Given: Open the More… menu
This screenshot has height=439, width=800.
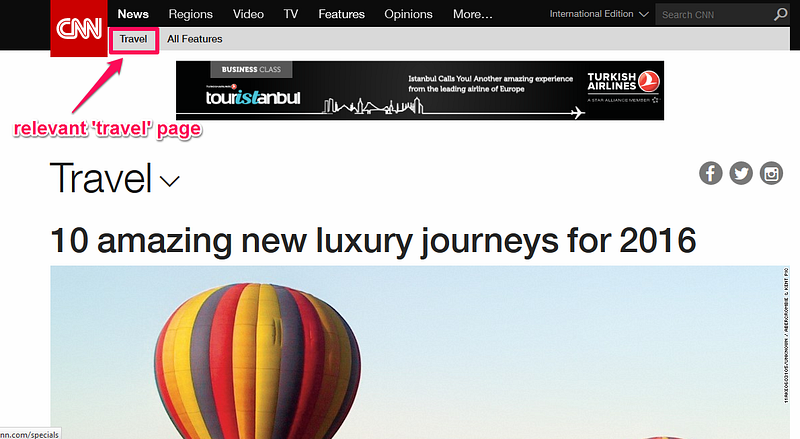Looking at the screenshot, I should [x=472, y=14].
